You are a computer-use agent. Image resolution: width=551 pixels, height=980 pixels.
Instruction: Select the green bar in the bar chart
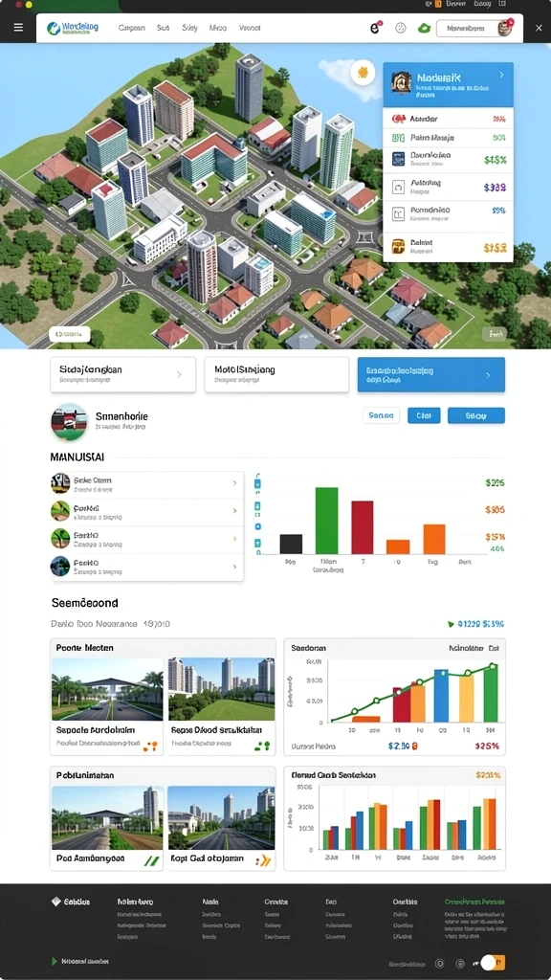click(x=327, y=521)
